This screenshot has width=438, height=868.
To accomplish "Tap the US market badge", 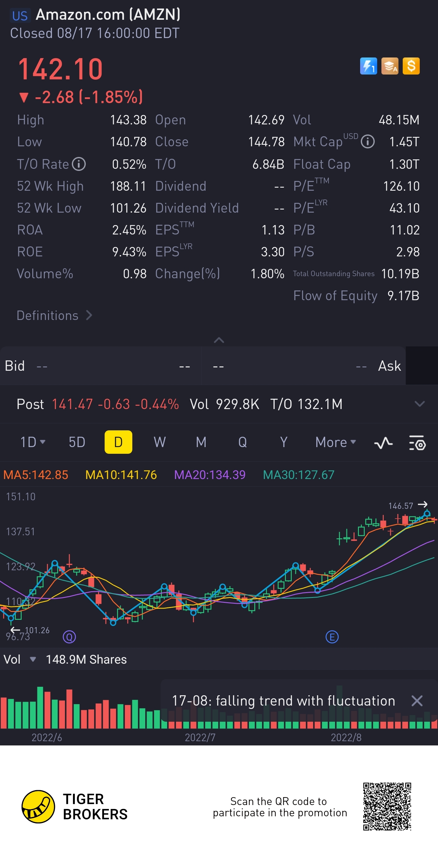I will pos(20,16).
